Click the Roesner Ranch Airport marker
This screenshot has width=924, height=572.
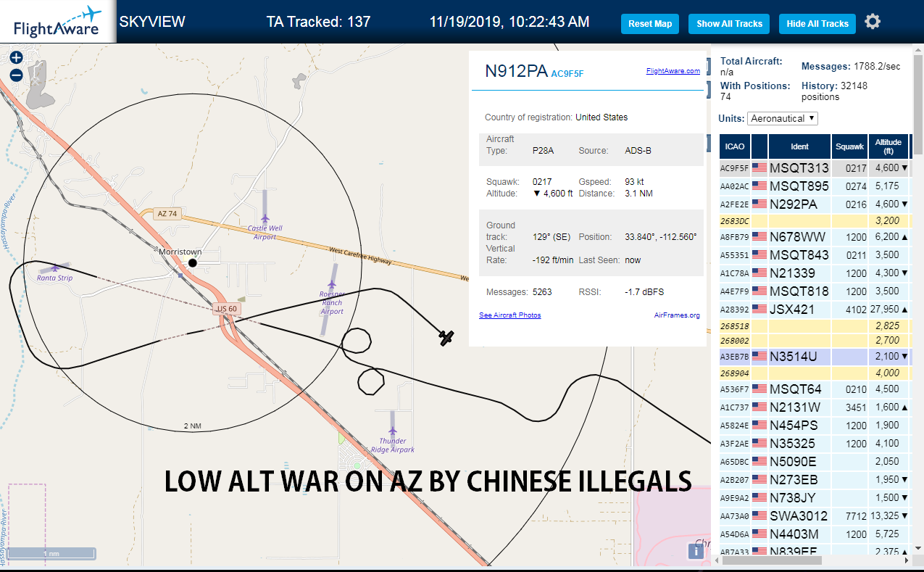point(332,284)
